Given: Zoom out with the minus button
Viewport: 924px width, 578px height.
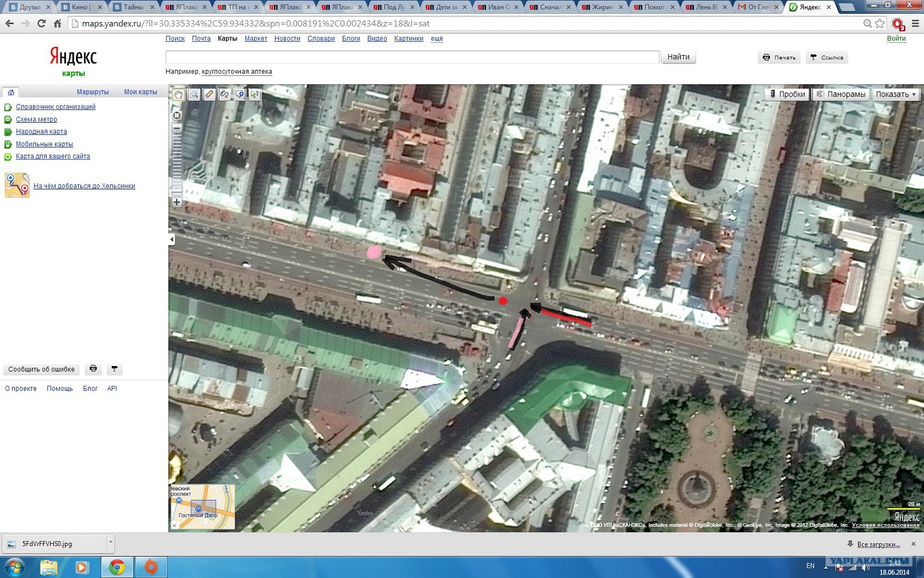Looking at the screenshot, I should click(177, 129).
